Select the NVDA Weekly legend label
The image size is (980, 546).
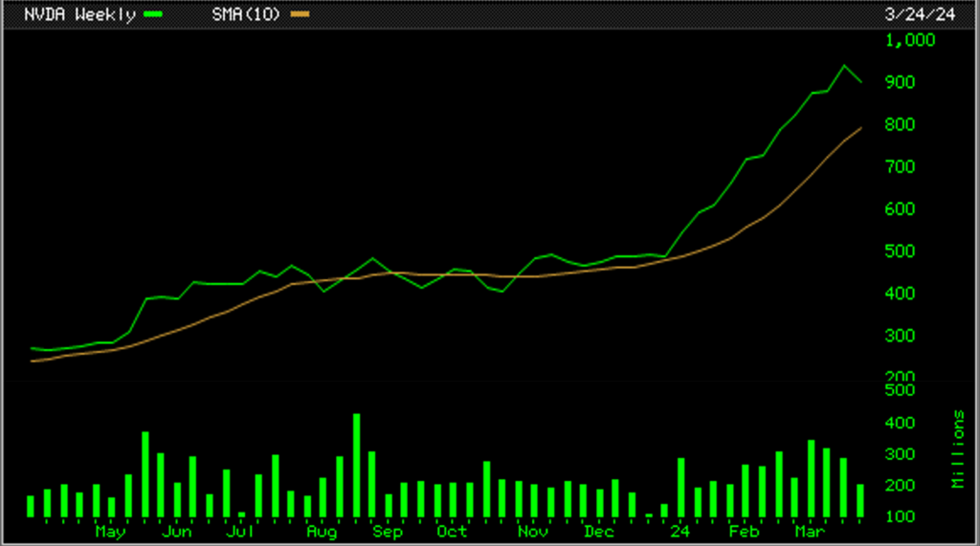tap(78, 14)
